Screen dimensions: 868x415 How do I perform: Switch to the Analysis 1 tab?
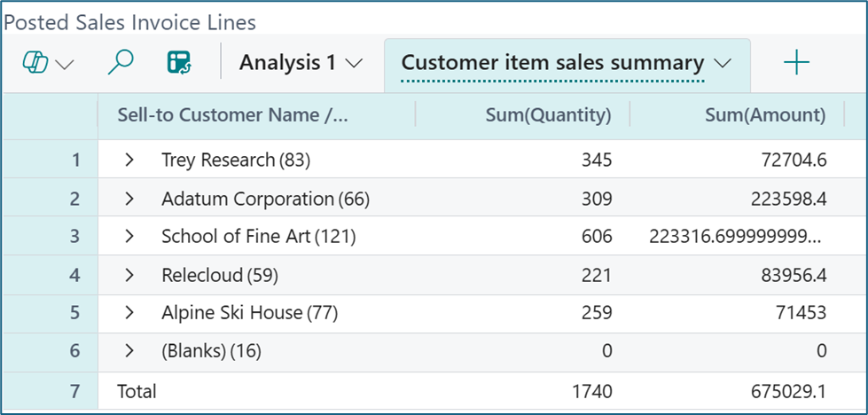(287, 63)
